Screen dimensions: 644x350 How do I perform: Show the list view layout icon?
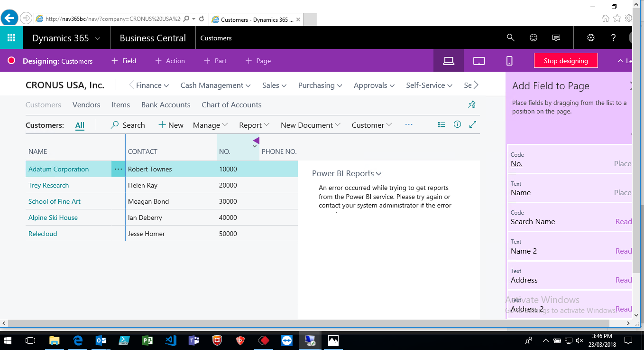click(x=442, y=125)
